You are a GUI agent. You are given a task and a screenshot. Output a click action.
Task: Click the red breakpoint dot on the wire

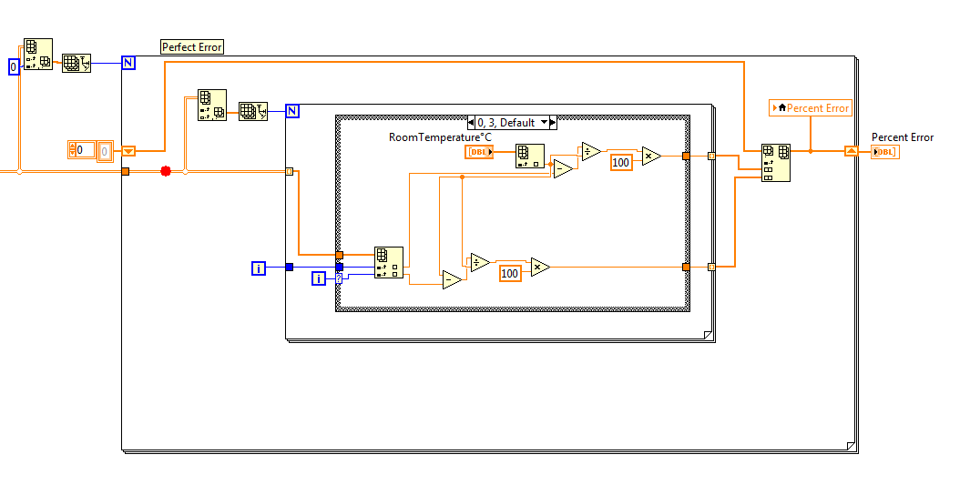pos(166,171)
